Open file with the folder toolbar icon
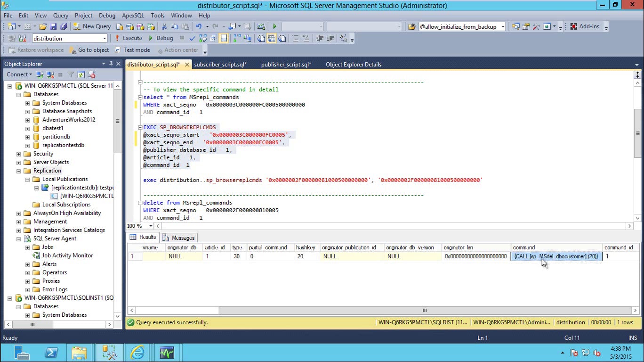Image resolution: width=644 pixels, height=362 pixels. click(43, 26)
